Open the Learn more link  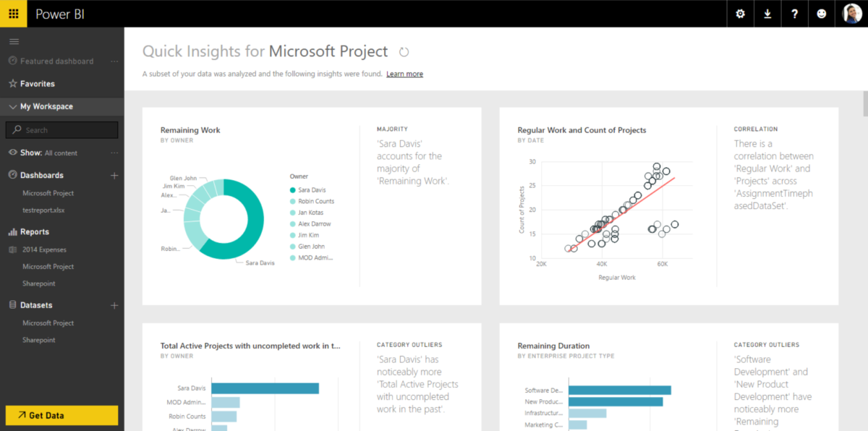pyautogui.click(x=404, y=73)
